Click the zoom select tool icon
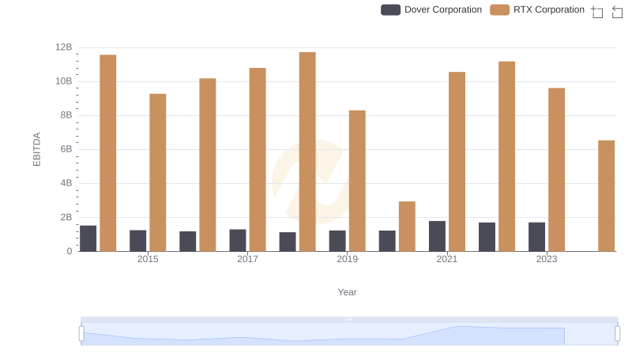Image resolution: width=632 pixels, height=364 pixels. click(x=597, y=12)
